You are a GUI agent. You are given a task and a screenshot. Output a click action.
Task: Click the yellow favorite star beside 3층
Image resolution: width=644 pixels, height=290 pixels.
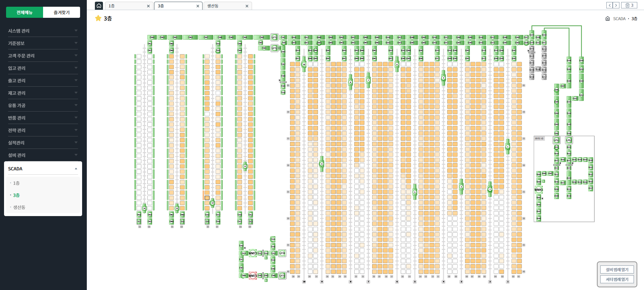point(98,18)
